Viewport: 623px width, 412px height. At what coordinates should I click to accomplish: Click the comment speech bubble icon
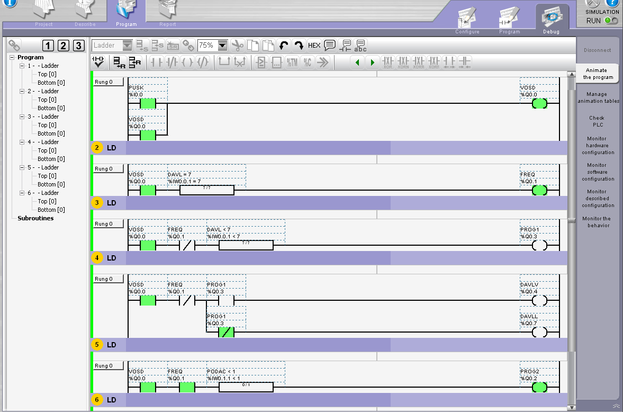[x=330, y=45]
